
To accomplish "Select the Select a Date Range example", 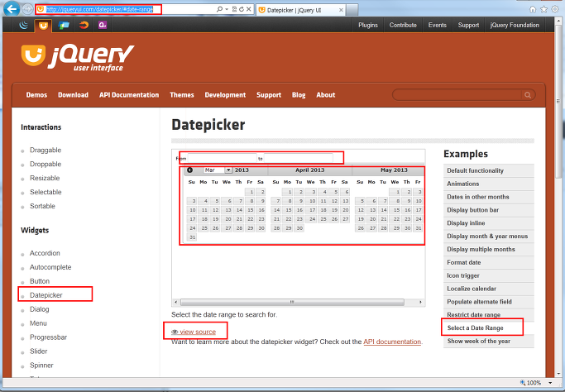I will 489,327.
